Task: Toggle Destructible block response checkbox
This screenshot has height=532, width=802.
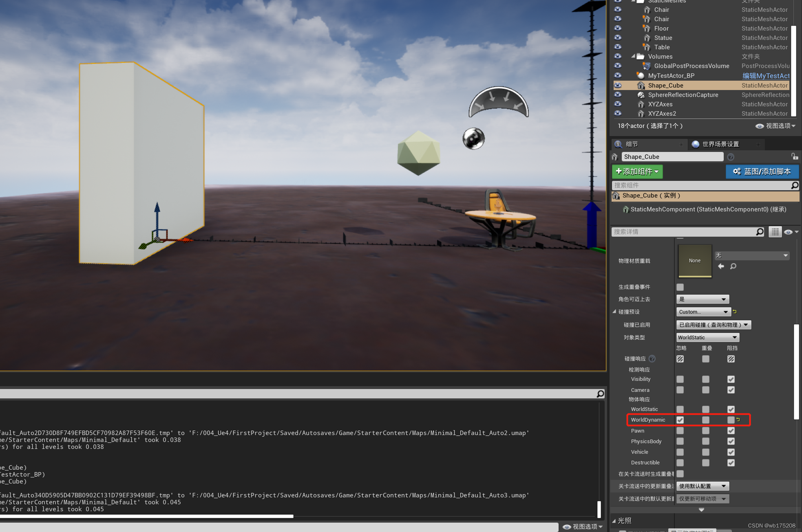Action: click(731, 463)
